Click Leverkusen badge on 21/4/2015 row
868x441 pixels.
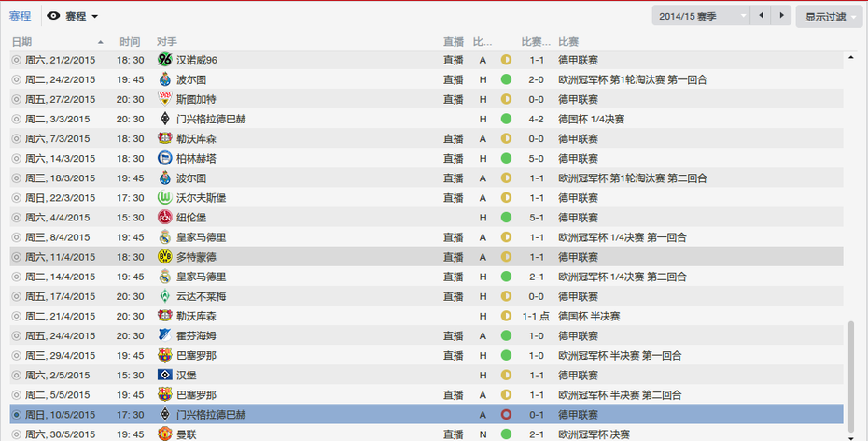click(165, 316)
